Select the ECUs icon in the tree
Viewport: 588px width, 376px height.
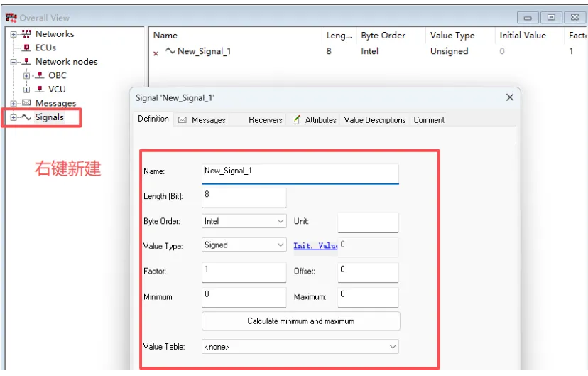click(26, 48)
